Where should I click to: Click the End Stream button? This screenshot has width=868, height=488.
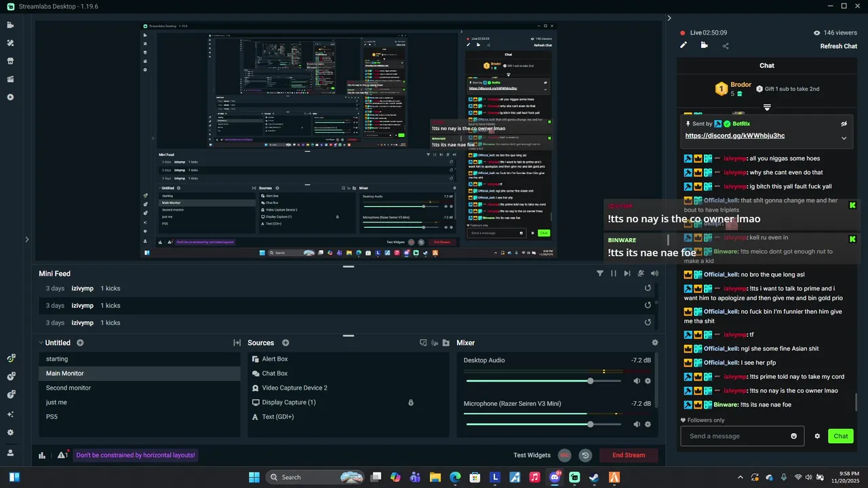click(629, 455)
